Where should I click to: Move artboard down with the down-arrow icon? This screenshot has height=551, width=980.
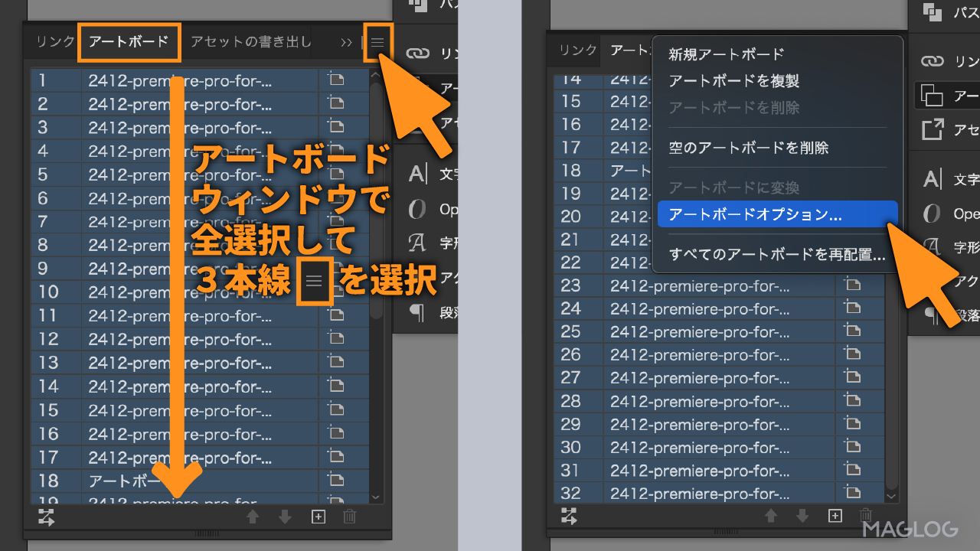(285, 517)
